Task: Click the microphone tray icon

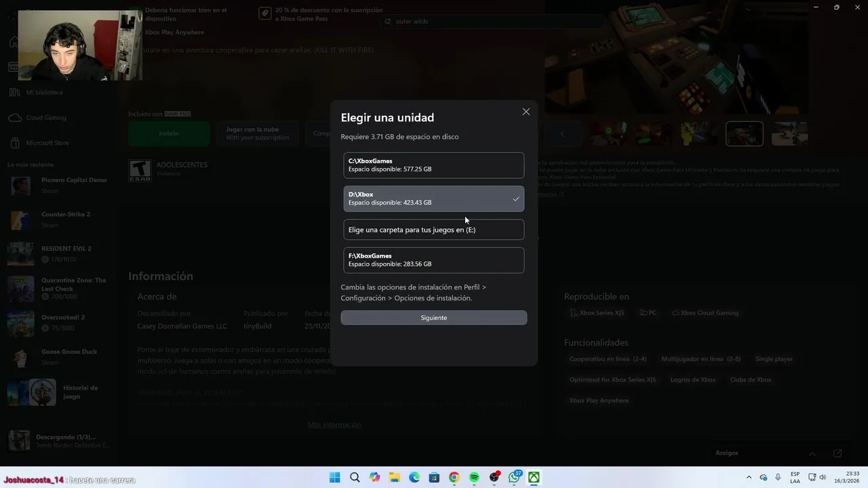Action: tap(778, 477)
